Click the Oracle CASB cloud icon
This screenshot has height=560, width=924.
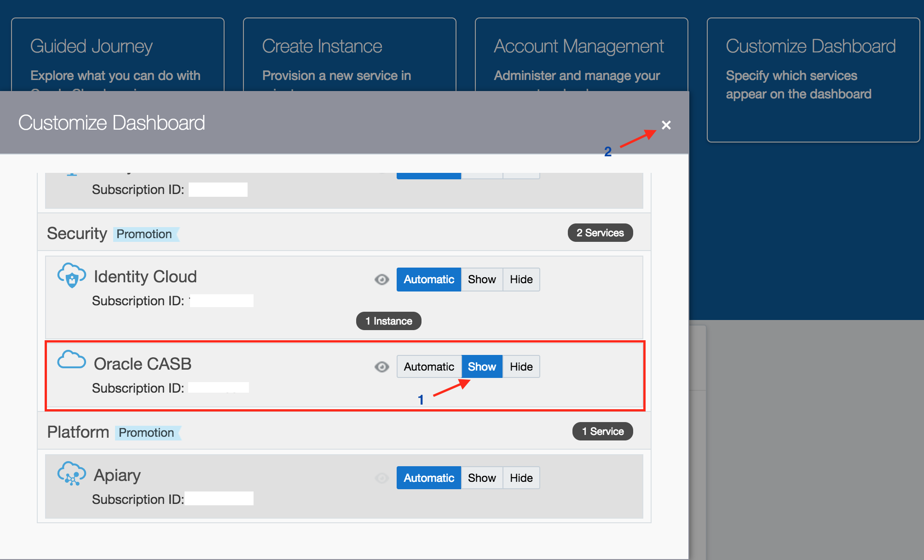pos(71,360)
